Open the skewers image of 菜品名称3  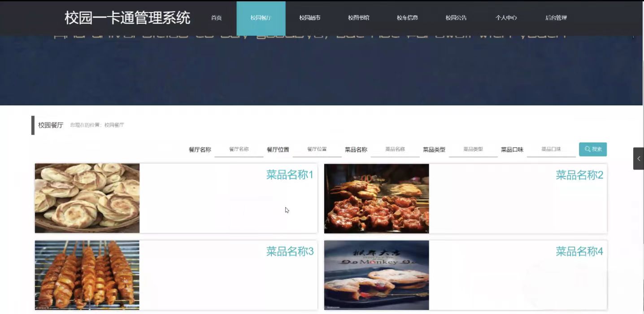(x=87, y=275)
